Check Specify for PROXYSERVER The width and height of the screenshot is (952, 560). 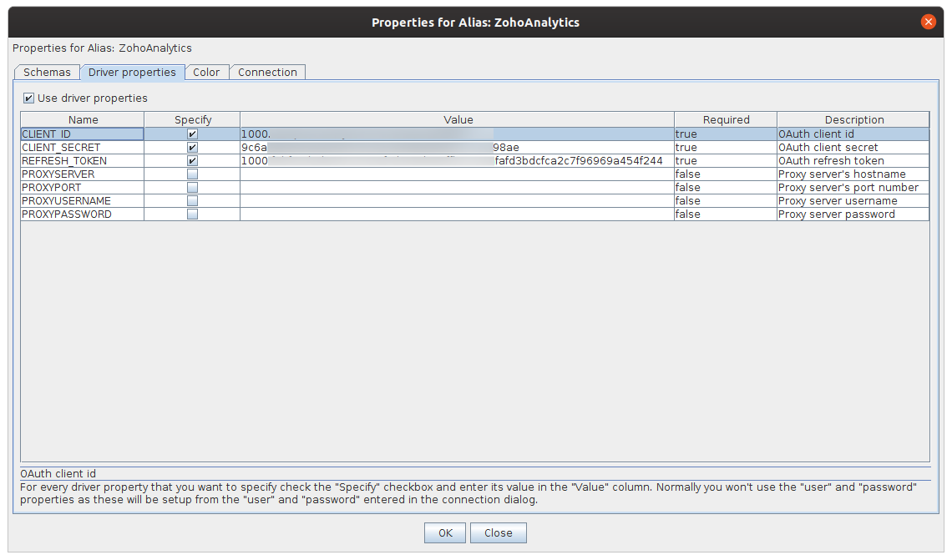click(192, 174)
